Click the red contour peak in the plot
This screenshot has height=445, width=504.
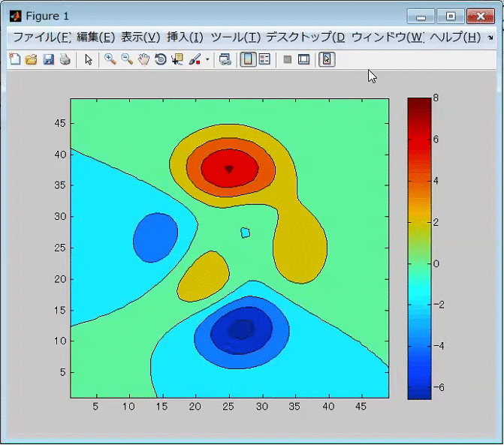(x=229, y=170)
